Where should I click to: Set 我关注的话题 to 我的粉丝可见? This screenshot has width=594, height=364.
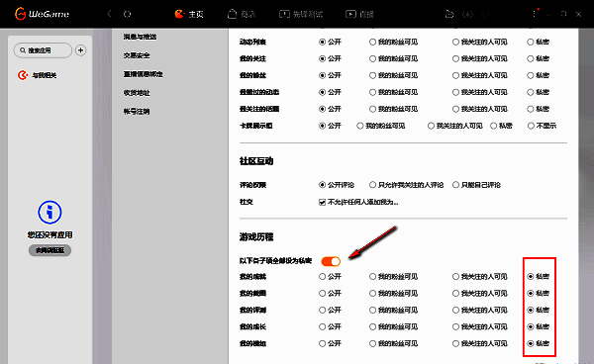373,109
